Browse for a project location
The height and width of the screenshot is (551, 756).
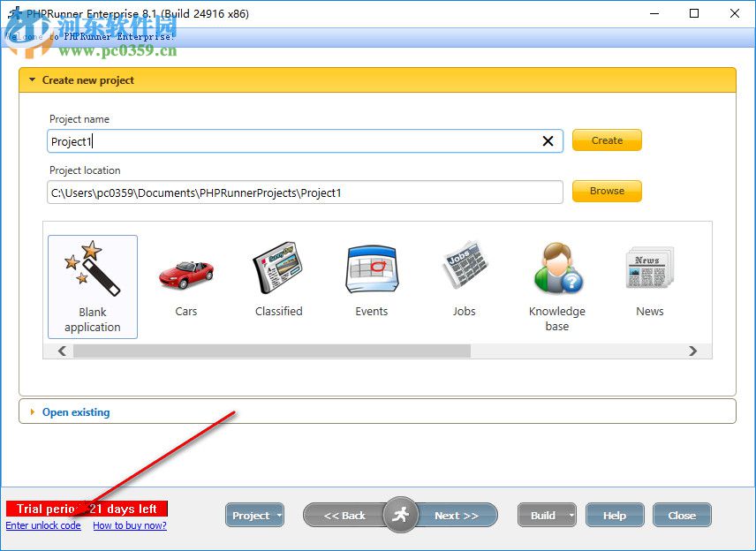coord(607,191)
